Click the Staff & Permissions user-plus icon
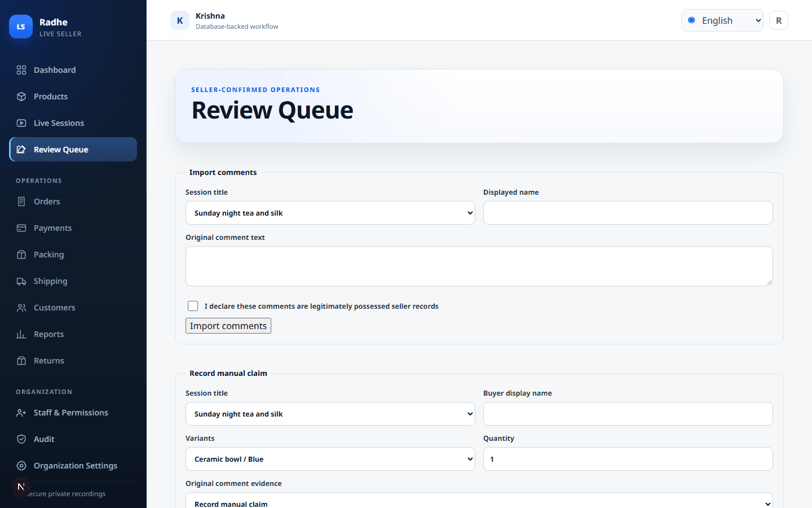This screenshot has height=508, width=812. coord(21,413)
